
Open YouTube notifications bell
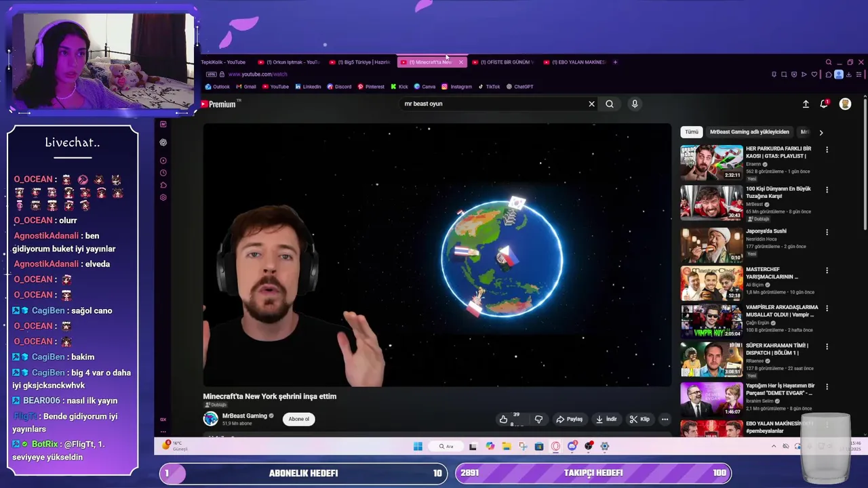(x=824, y=104)
